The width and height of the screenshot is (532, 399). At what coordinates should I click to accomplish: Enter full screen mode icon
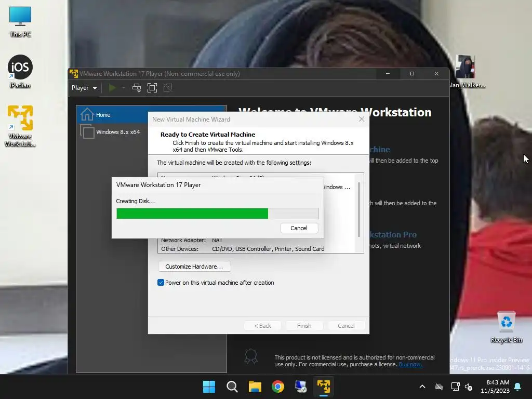[x=152, y=88]
